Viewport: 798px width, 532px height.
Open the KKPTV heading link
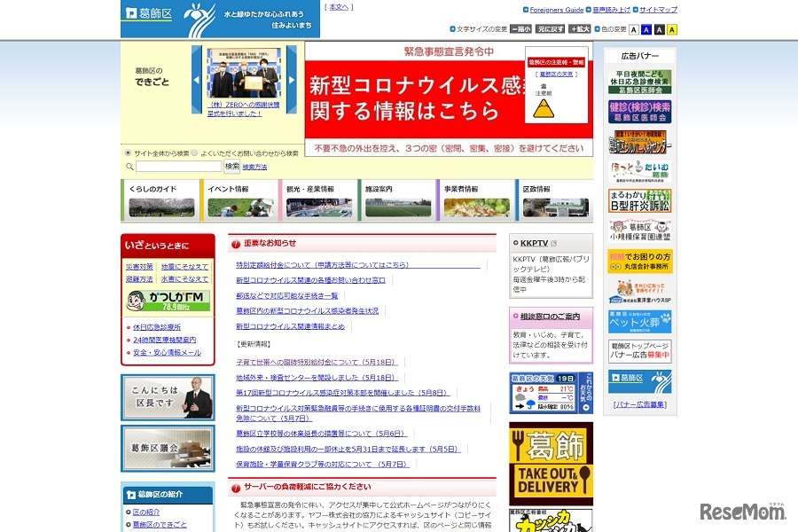tap(534, 243)
